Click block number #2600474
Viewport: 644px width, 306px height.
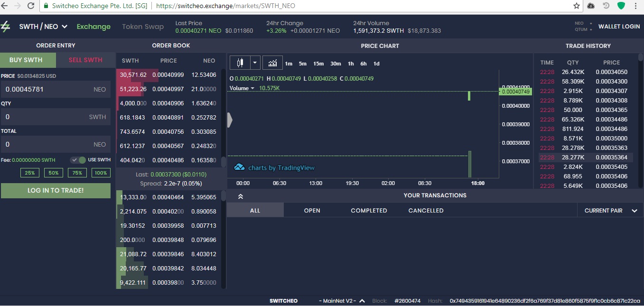click(x=407, y=301)
